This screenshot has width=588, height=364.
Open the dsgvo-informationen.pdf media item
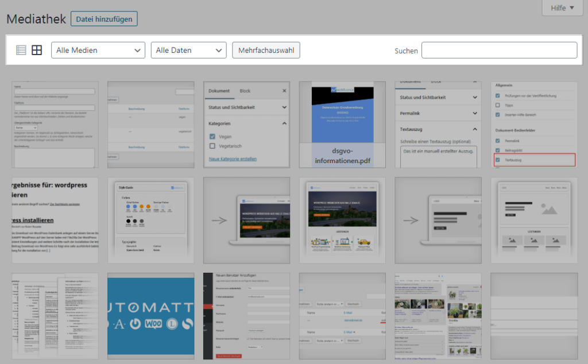coord(342,123)
